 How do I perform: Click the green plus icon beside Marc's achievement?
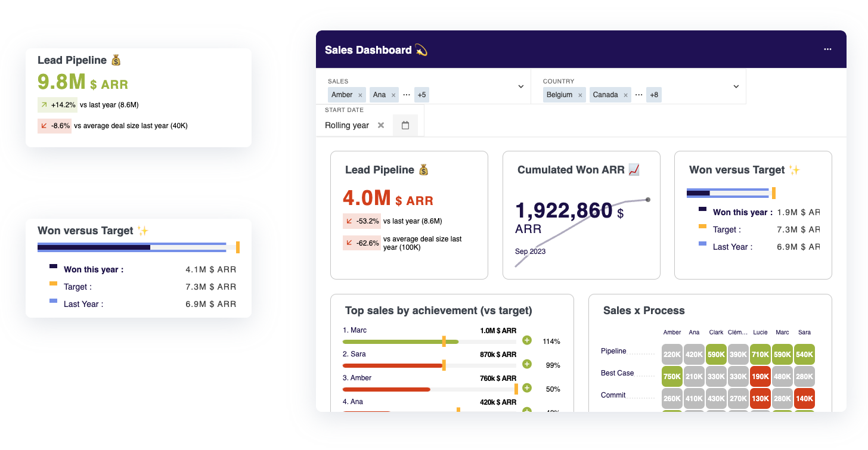[526, 340]
